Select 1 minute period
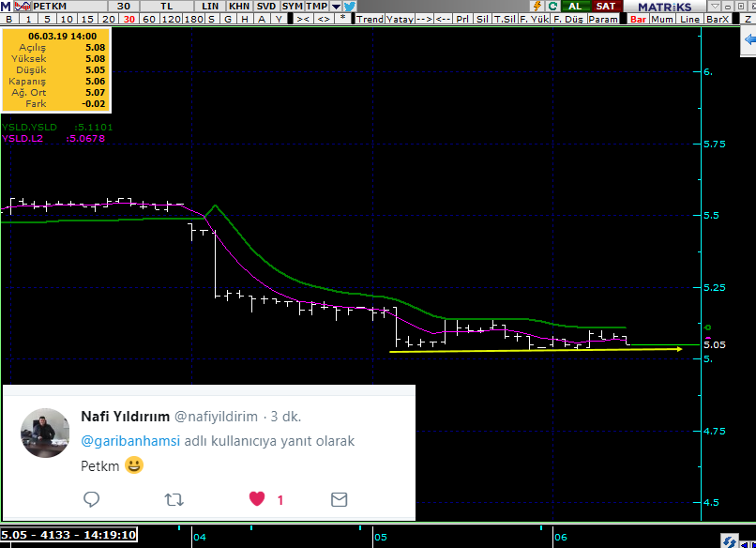Viewport: 756px width, 548px height. point(28,20)
